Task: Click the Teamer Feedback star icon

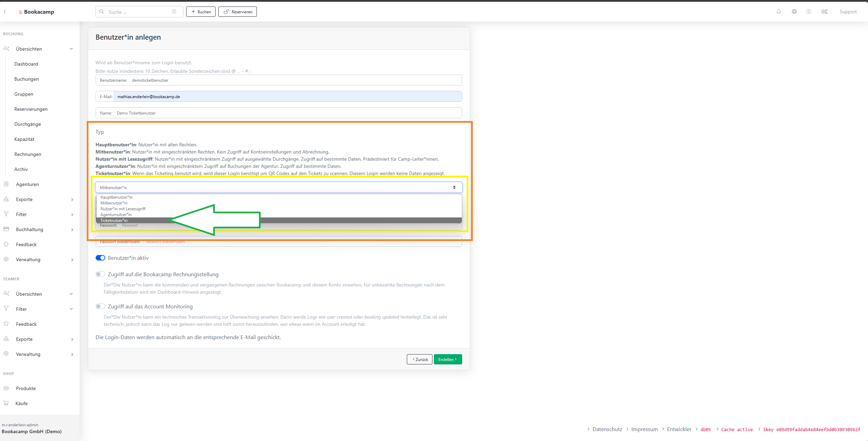Action: 6,324
